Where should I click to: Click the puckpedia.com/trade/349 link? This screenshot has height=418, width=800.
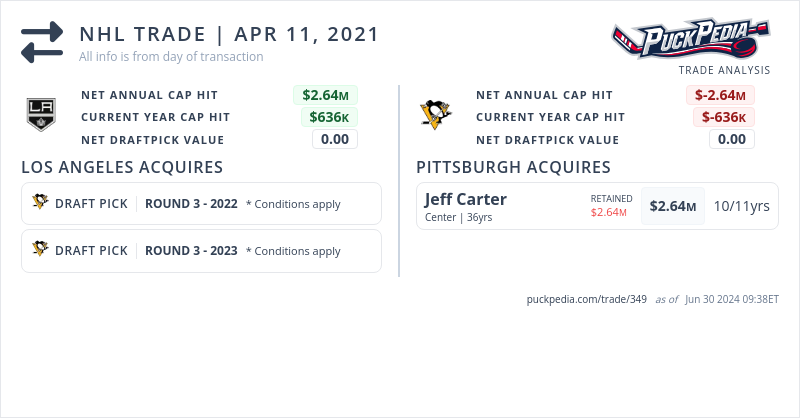[587, 299]
